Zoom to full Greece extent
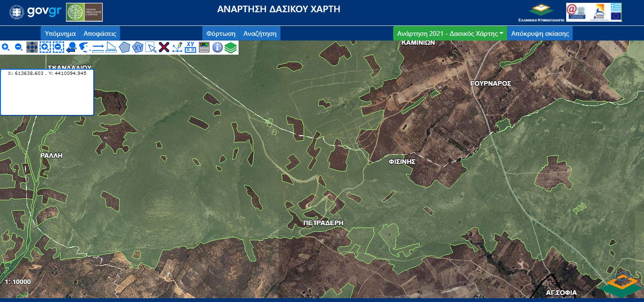 [x=84, y=47]
